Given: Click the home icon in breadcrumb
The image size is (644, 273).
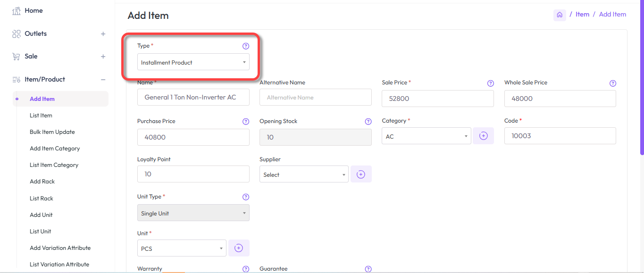Looking at the screenshot, I should [560, 15].
